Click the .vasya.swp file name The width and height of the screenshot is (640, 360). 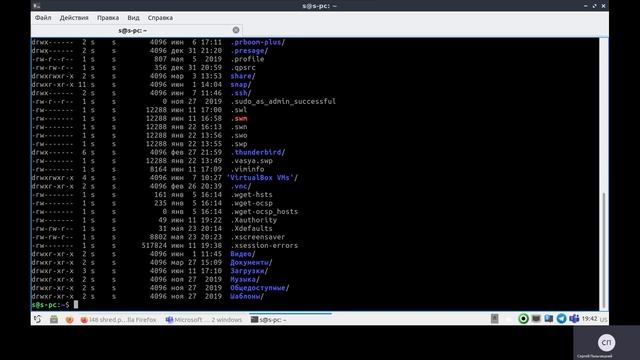click(x=251, y=160)
